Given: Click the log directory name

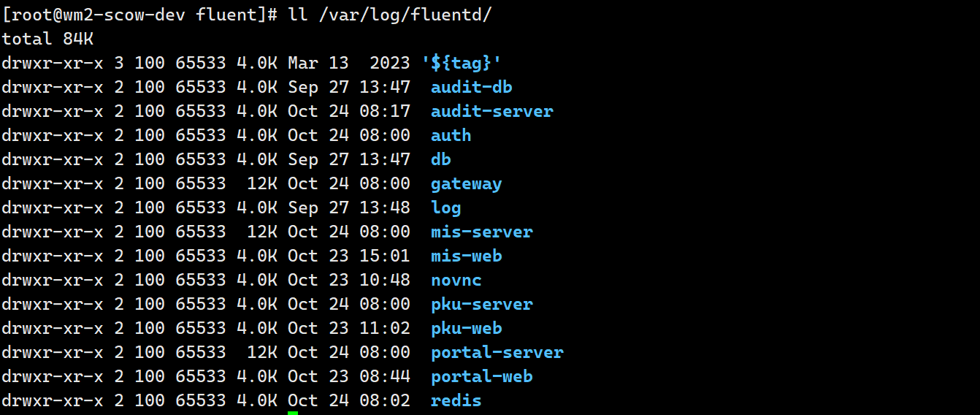Looking at the screenshot, I should [445, 208].
